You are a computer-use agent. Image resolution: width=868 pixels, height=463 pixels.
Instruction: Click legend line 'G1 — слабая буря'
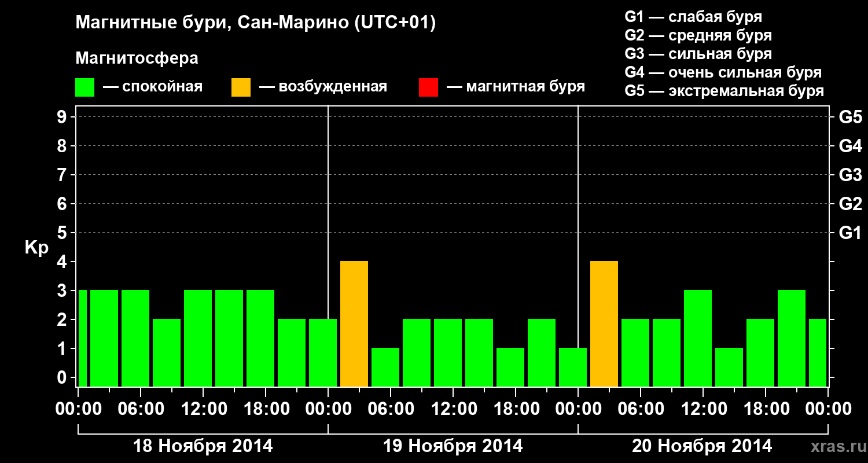click(693, 17)
